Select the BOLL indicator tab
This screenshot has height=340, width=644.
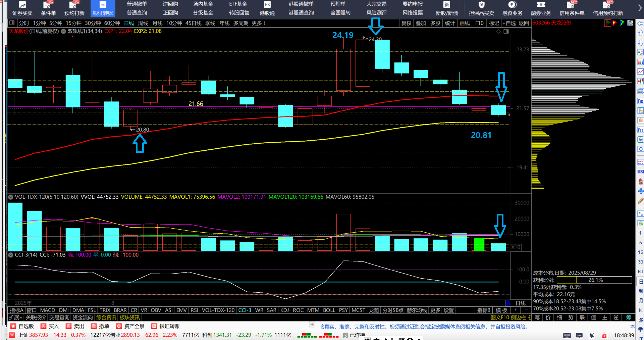(329, 310)
